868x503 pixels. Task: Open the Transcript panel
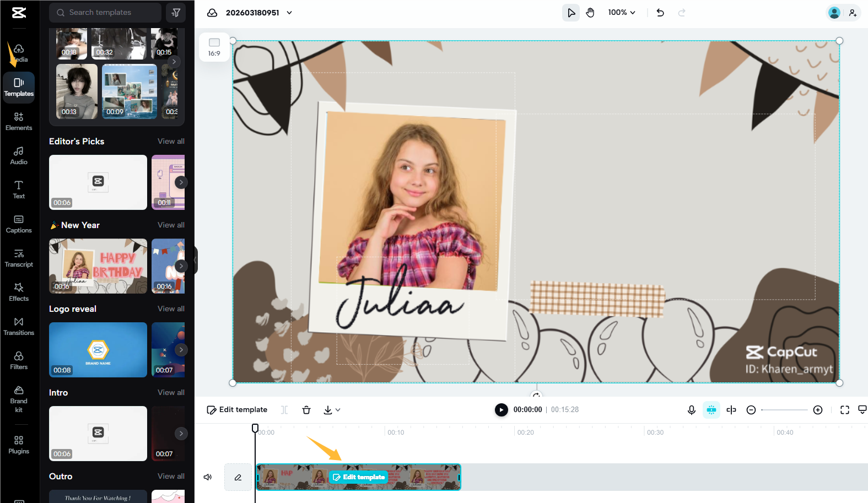[19, 258]
